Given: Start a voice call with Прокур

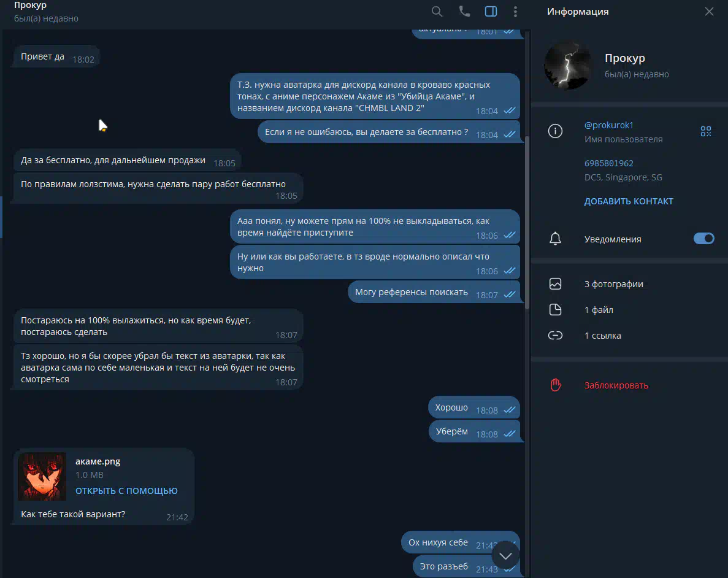Looking at the screenshot, I should pyautogui.click(x=464, y=12).
